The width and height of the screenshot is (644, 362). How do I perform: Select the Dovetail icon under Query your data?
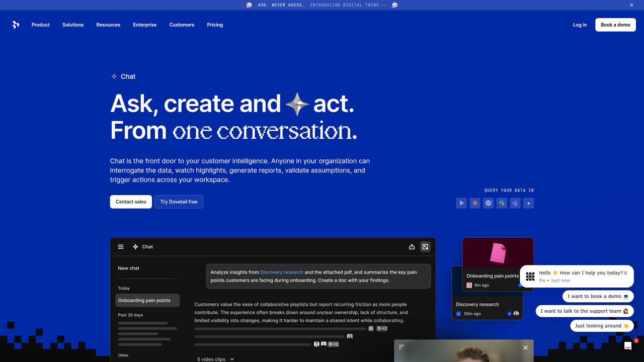461,203
